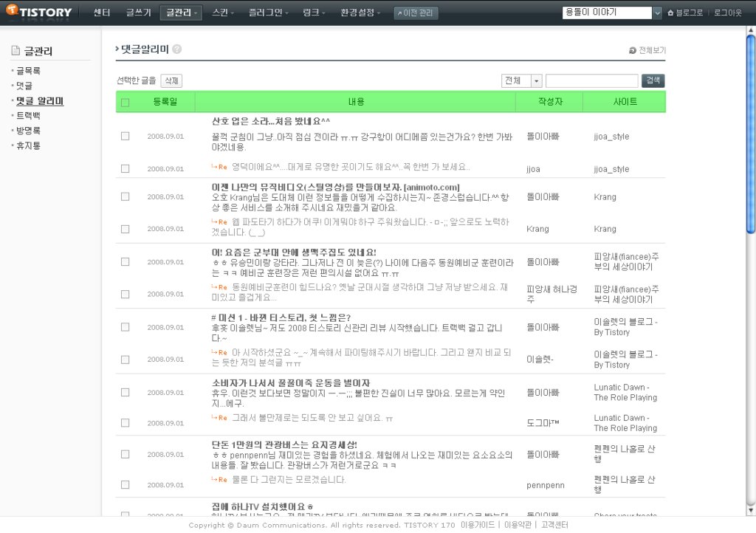The width and height of the screenshot is (756, 533).
Task: Check the reply row starting 아 시작하셨군요
Action: [126, 360]
